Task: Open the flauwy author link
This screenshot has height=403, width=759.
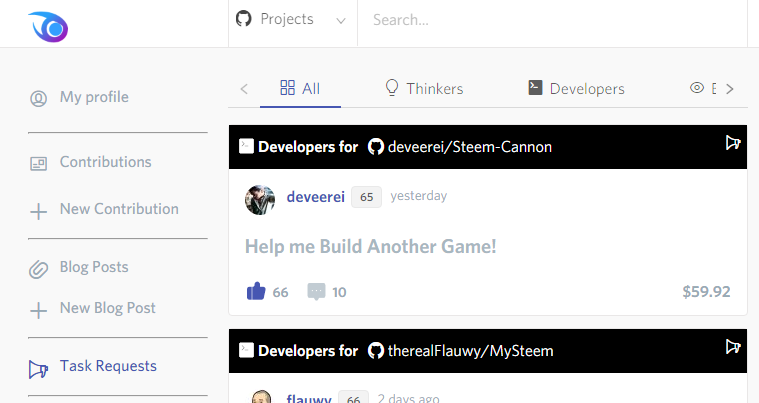Action: pos(309,398)
